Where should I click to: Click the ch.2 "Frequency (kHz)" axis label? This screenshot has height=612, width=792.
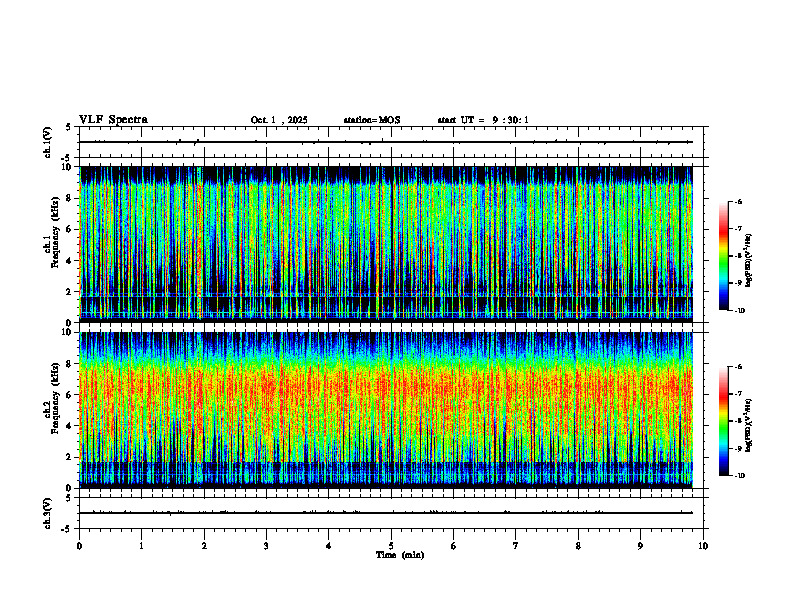pyautogui.click(x=56, y=397)
